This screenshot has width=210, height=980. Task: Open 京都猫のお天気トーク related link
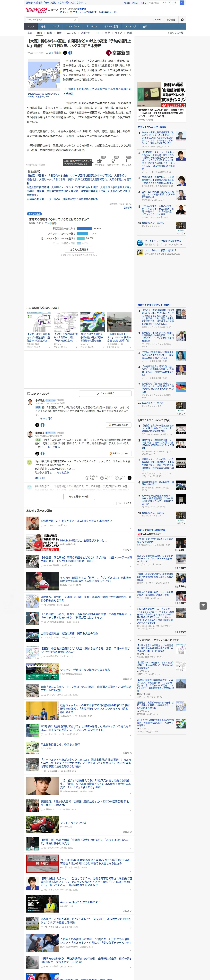pyautogui.click(x=62, y=199)
